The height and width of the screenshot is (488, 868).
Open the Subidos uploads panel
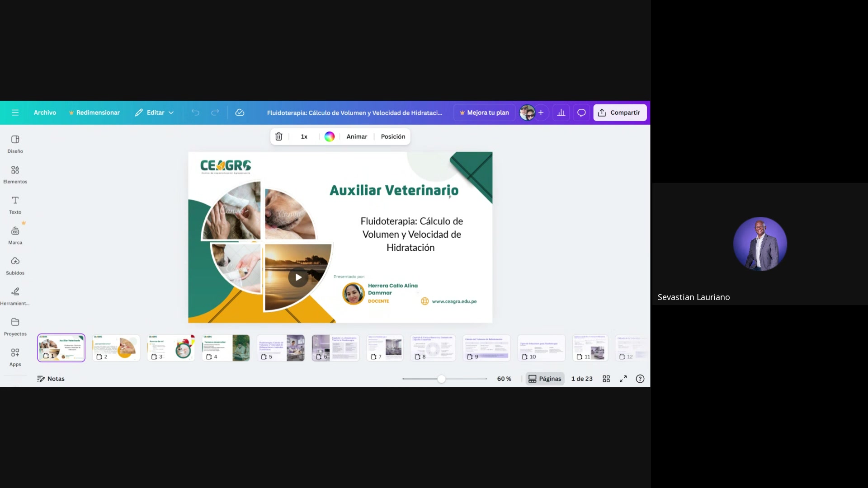pyautogui.click(x=15, y=265)
